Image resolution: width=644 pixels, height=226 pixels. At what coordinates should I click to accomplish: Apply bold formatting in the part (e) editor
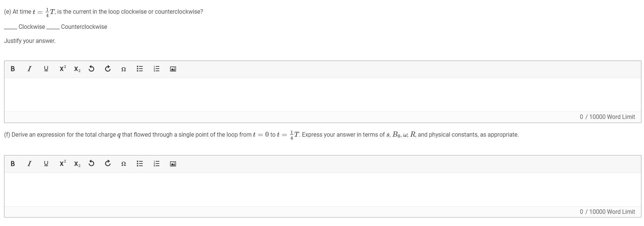tap(12, 69)
